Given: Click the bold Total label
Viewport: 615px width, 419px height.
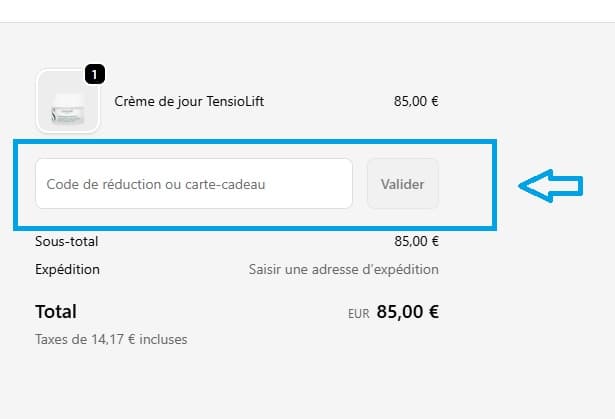Looking at the screenshot, I should (56, 311).
